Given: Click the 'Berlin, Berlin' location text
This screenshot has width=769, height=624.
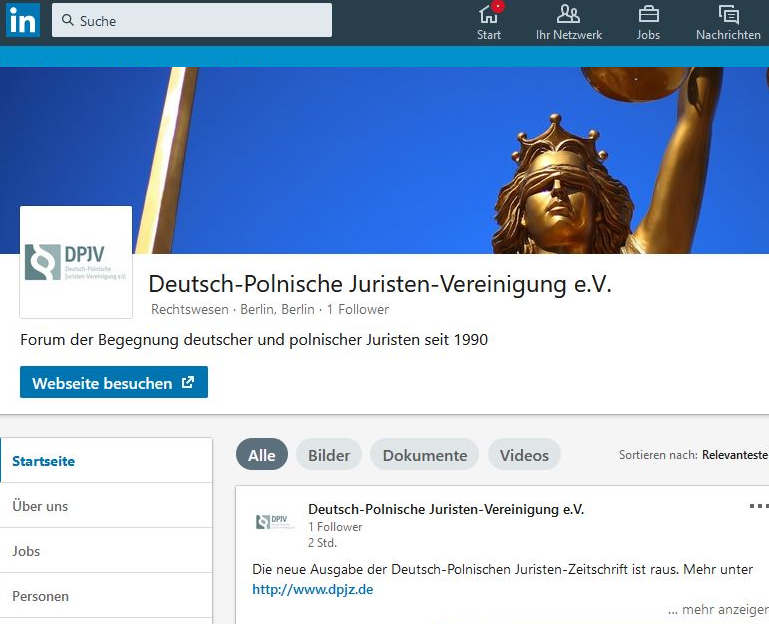Looking at the screenshot, I should [277, 310].
